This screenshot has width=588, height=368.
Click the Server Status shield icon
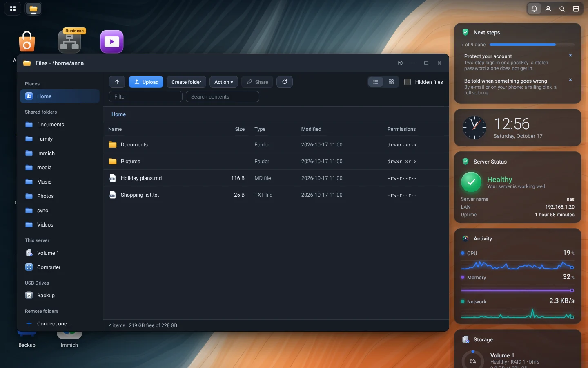coord(465,162)
